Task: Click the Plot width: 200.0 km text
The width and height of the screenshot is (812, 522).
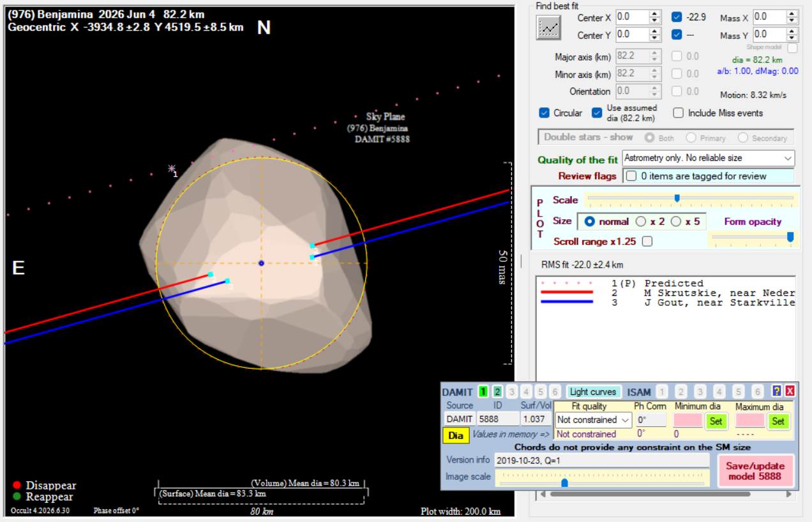Action: click(460, 511)
